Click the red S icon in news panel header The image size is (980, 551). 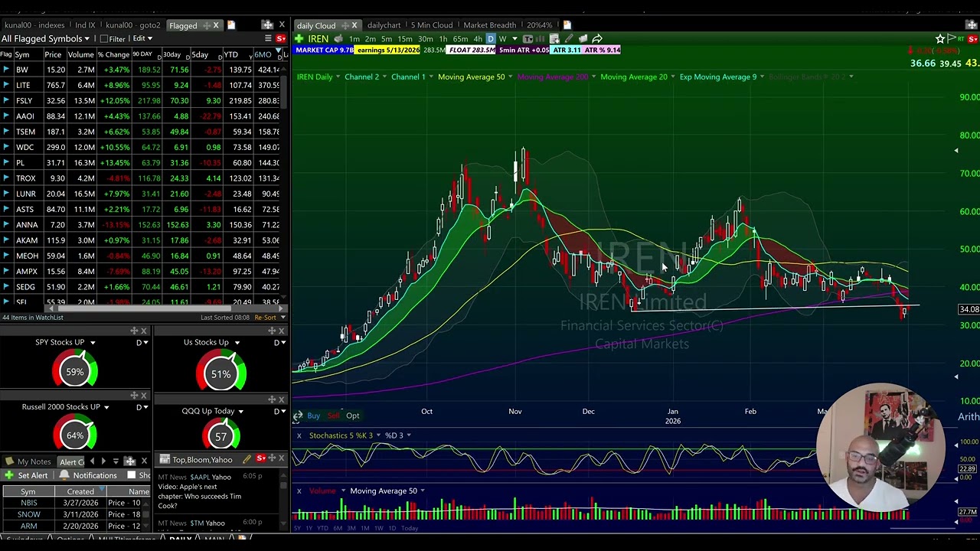pyautogui.click(x=261, y=459)
